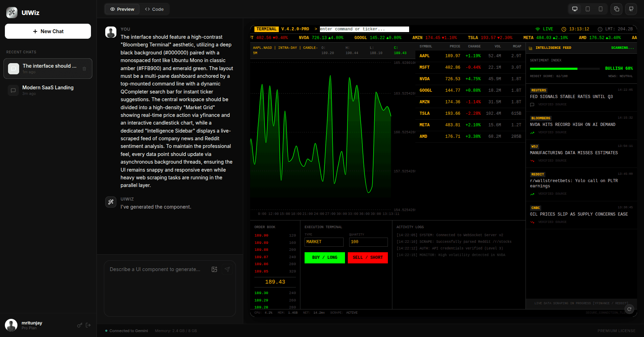Log out using the sign-out icon
The image size is (644, 337).
click(88, 325)
